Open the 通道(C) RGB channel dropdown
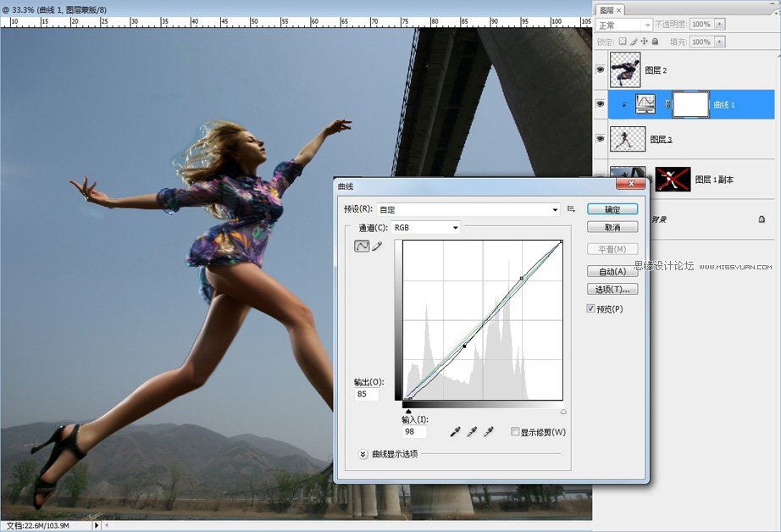The image size is (781, 532). click(426, 228)
